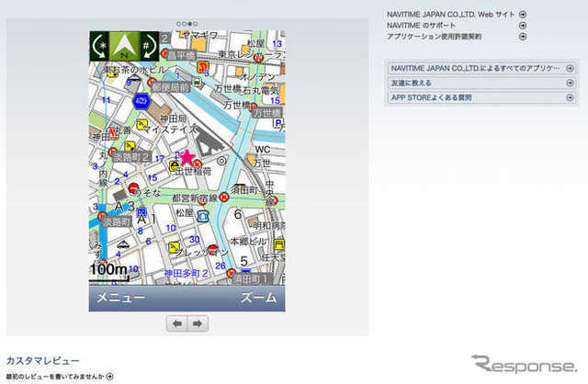Click arrow icon beside NAVITIME JAPAN Web サイト
The height and width of the screenshot is (384, 588).
pos(523,15)
